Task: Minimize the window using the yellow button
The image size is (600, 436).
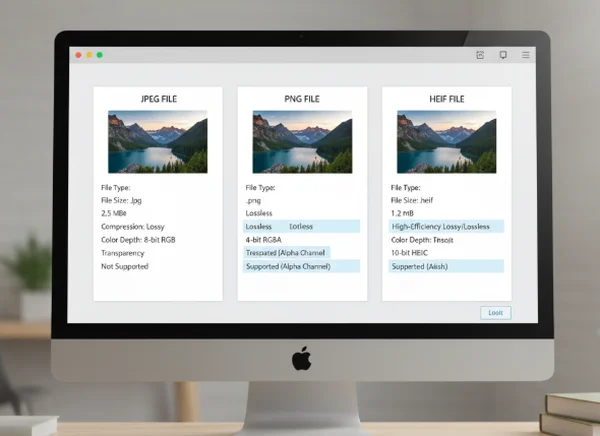Action: (88, 55)
